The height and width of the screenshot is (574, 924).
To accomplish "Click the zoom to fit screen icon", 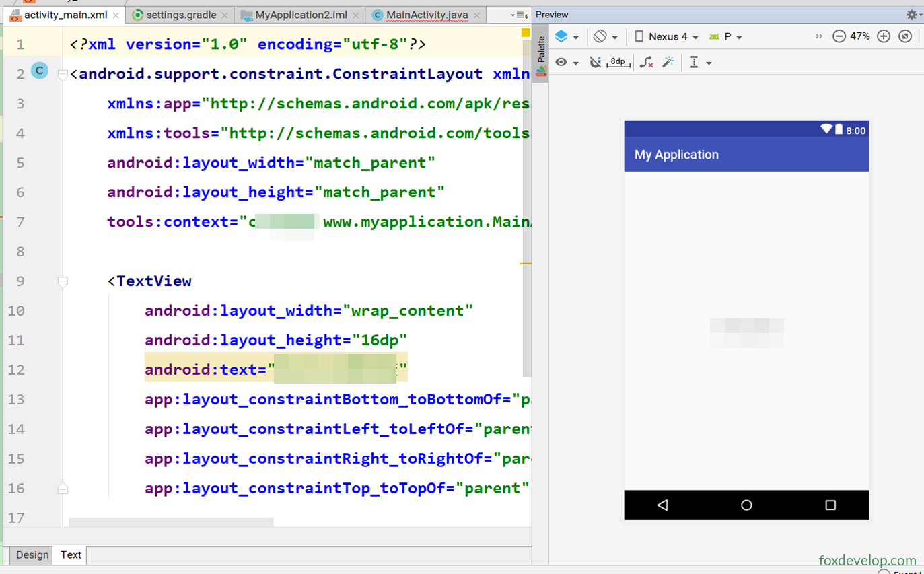I will [x=905, y=36].
